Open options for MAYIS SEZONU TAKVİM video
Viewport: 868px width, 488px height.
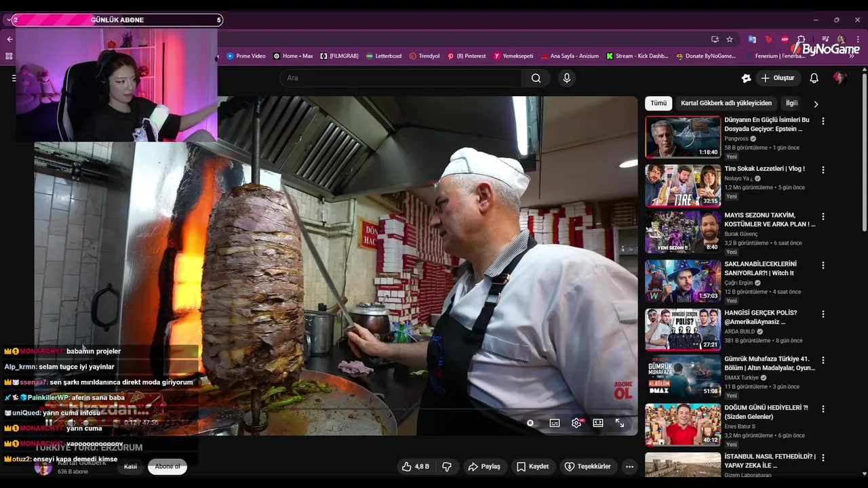pos(823,217)
